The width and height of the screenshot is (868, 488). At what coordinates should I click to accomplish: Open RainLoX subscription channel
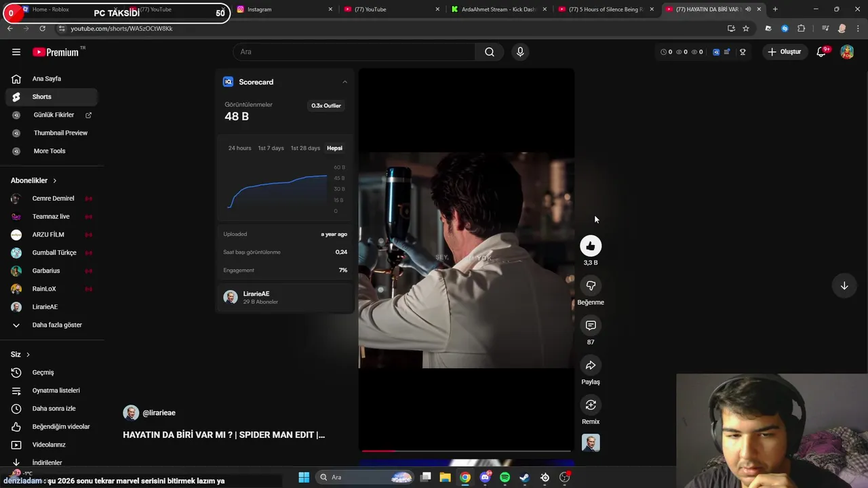(52, 289)
